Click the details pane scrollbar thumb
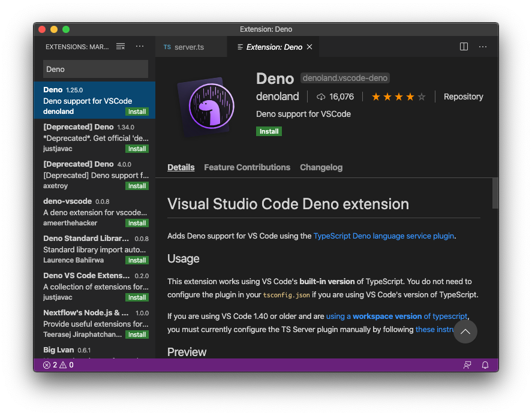Viewport: 532px width, 416px height. (x=495, y=193)
